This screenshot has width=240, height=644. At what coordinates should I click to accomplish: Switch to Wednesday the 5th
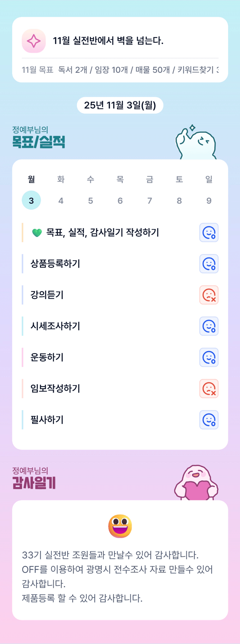[91, 200]
